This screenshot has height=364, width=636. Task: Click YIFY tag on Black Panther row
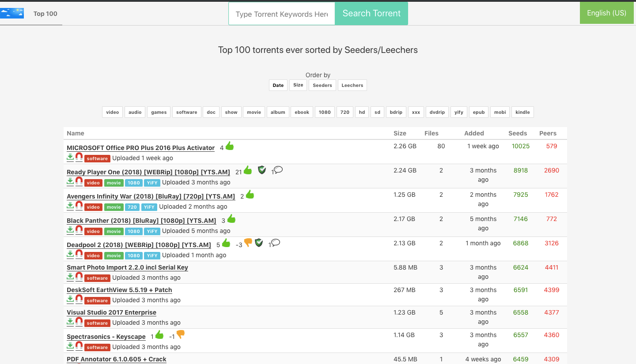pos(151,231)
